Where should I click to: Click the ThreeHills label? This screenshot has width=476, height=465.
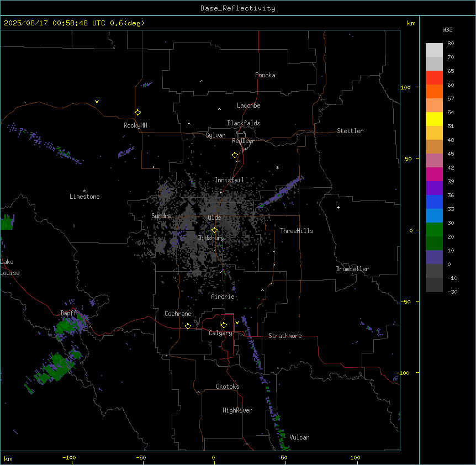[x=297, y=231]
